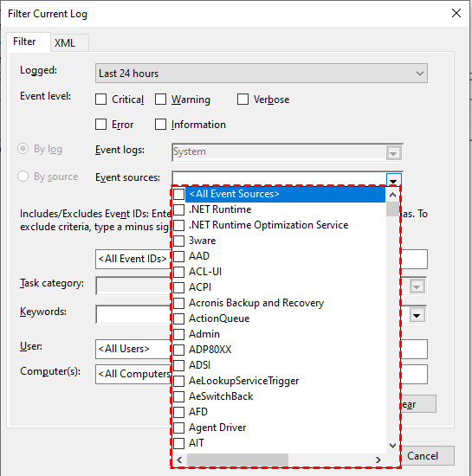Check the ADSI source checkbox
The width and height of the screenshot is (472, 476).
179,365
